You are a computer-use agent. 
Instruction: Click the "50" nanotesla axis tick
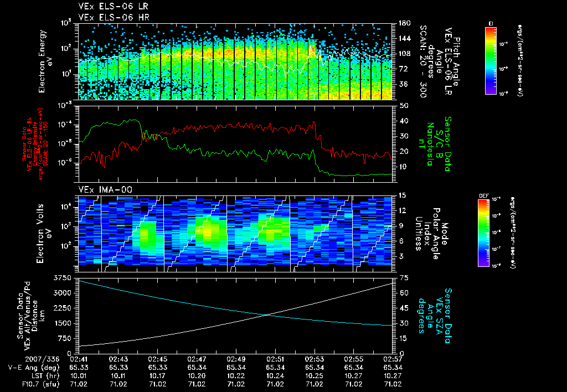[x=404, y=106]
